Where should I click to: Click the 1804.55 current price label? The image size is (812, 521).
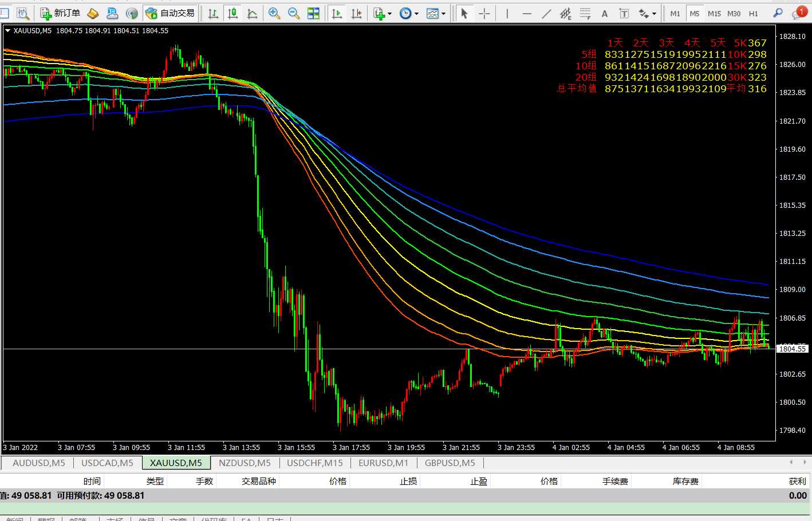click(793, 349)
